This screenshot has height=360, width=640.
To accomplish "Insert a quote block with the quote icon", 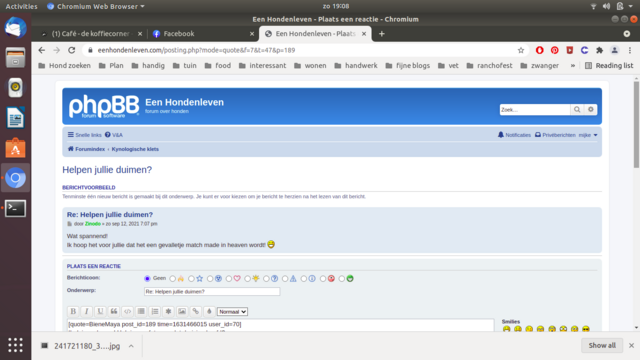I will pos(114,311).
